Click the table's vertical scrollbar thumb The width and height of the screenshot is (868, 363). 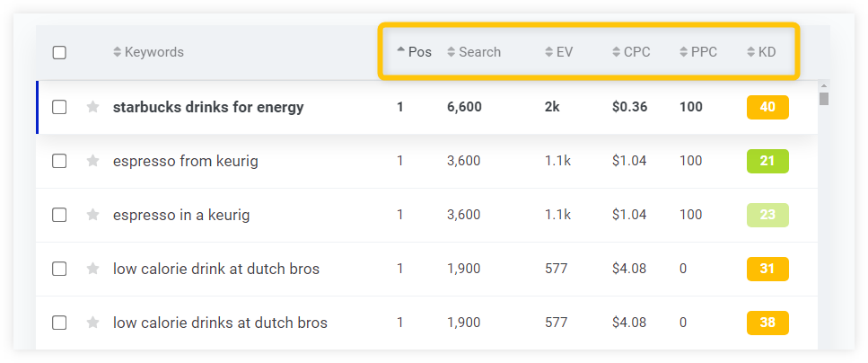824,99
